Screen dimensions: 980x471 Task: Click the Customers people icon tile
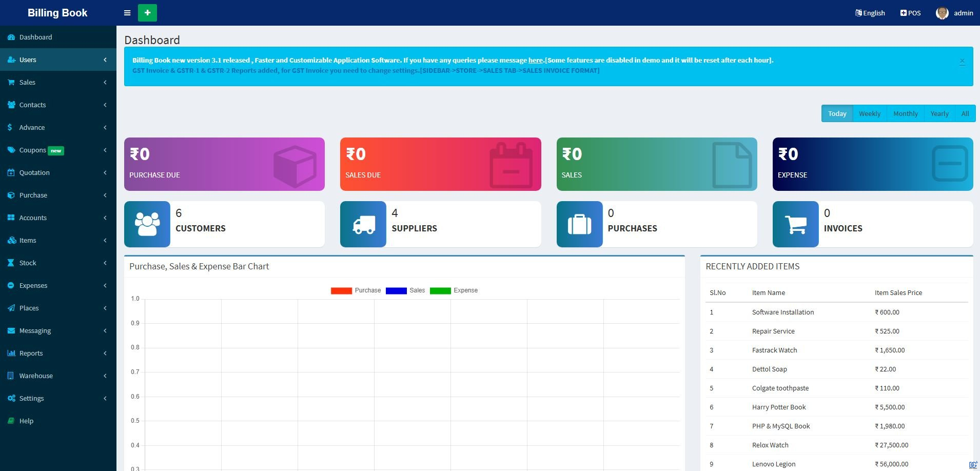coord(147,224)
